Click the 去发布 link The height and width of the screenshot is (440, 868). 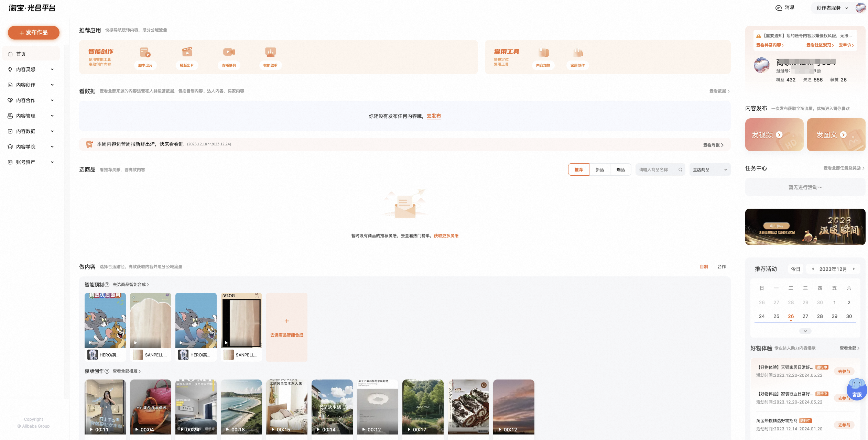(434, 116)
